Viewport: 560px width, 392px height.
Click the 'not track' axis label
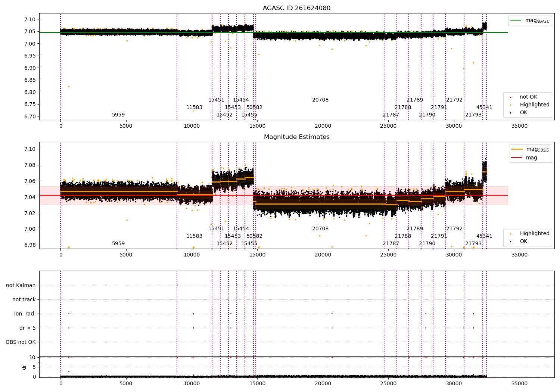24,300
